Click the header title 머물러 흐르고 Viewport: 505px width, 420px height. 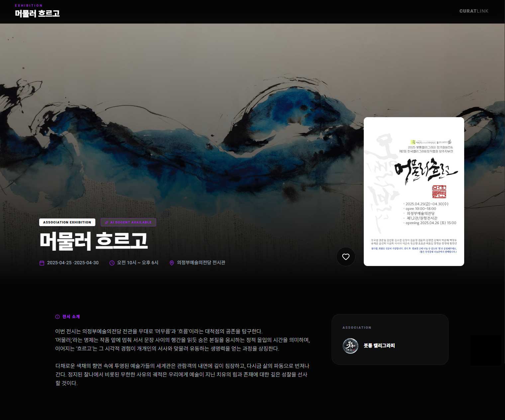click(37, 14)
